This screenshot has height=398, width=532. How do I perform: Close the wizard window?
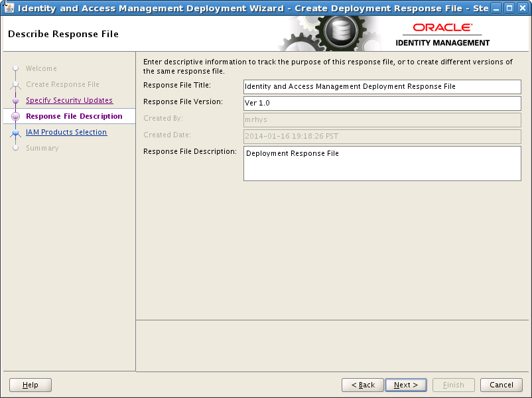523,8
